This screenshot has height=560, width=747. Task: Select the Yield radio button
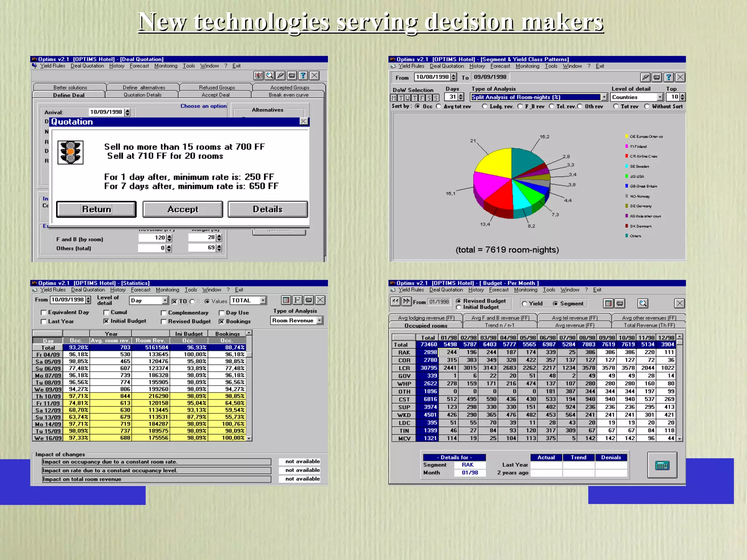point(525,304)
